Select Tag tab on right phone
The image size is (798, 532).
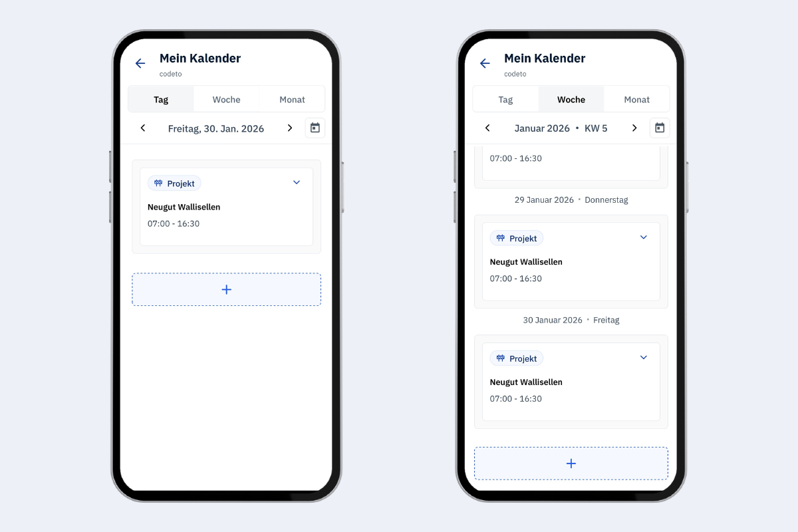pos(505,99)
